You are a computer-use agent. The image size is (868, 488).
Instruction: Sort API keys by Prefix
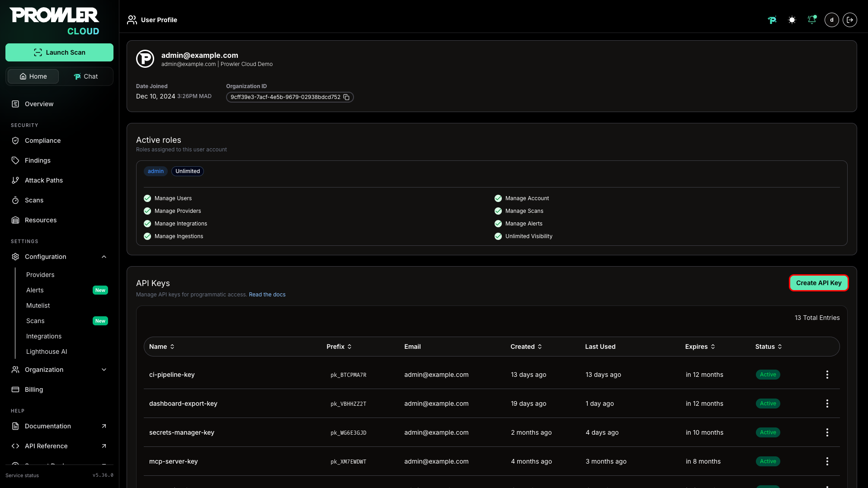(339, 347)
